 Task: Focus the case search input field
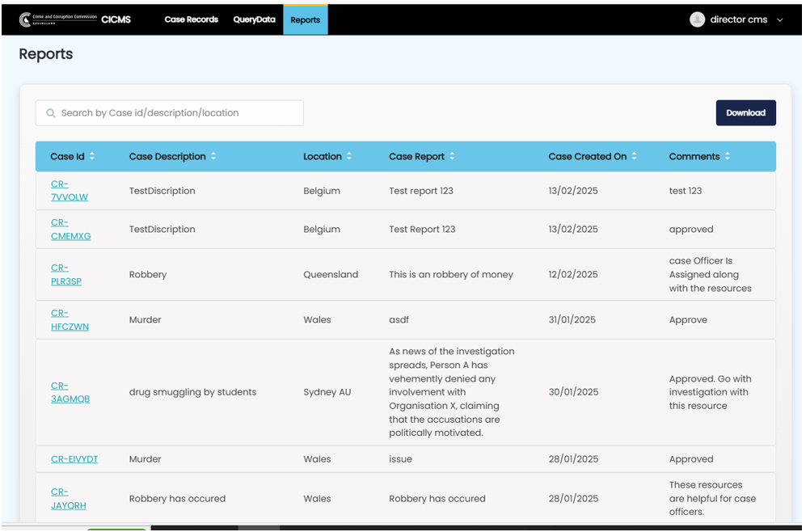[x=178, y=113]
